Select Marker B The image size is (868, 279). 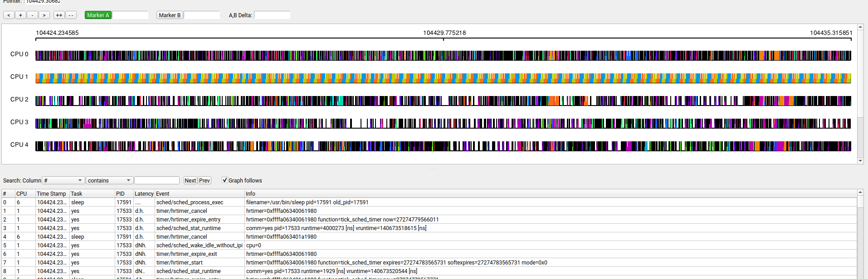click(170, 15)
